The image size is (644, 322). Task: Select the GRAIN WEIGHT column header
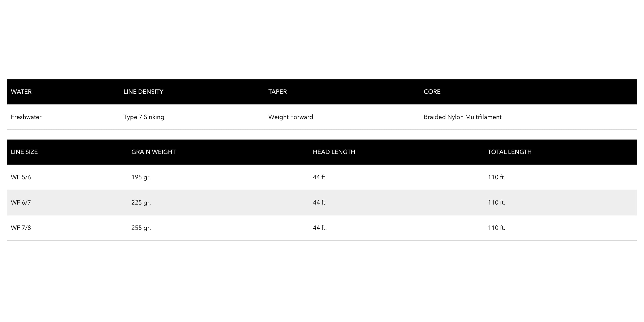pos(153,152)
